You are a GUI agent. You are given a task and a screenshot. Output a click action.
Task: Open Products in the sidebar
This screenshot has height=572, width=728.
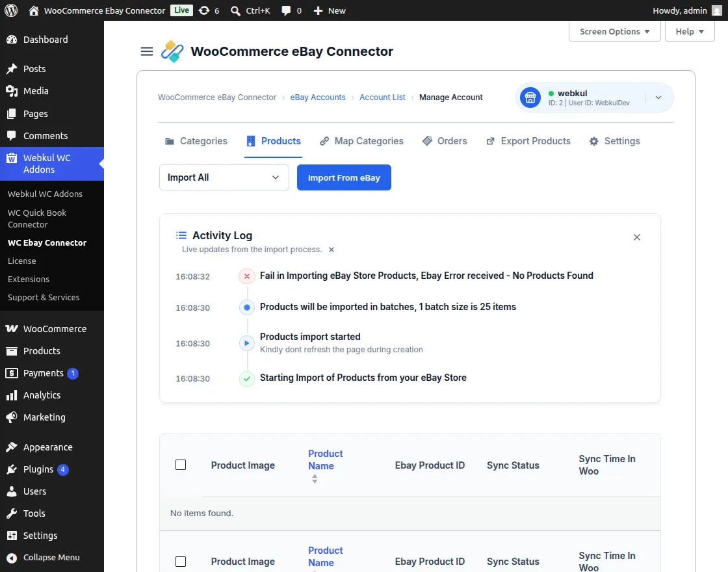pos(51,351)
